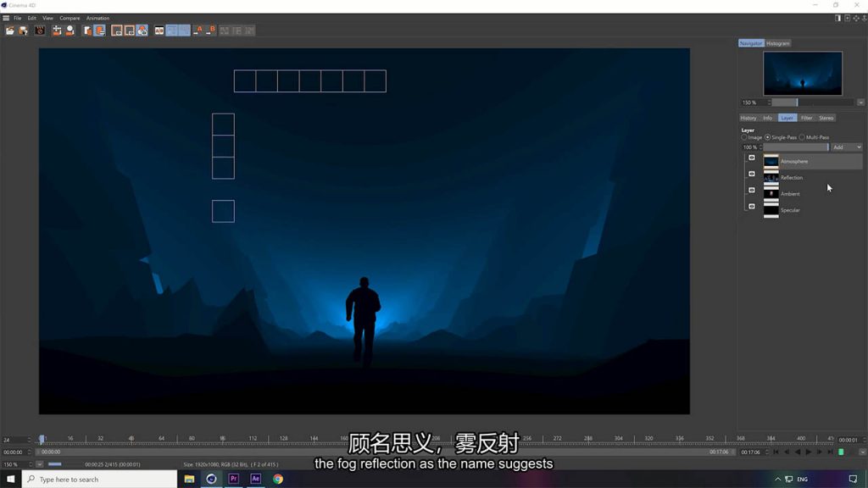Switch to the Filter tab
868x488 pixels.
click(806, 118)
